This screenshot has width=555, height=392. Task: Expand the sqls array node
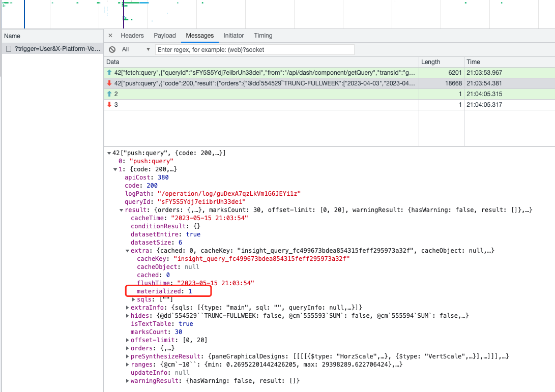click(134, 299)
